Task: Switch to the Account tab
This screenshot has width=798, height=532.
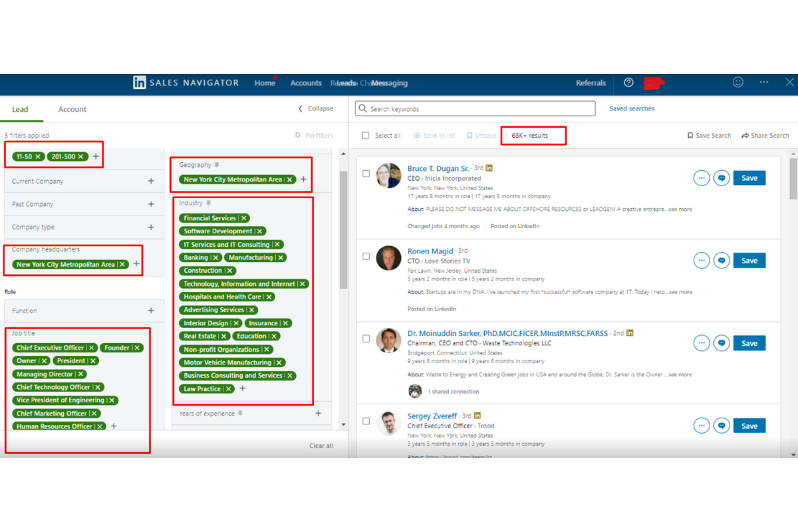Action: 72,109
